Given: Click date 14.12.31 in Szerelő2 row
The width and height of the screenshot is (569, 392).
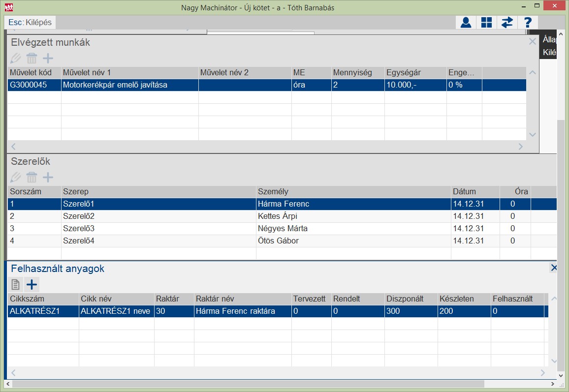Looking at the screenshot, I should pos(475,216).
